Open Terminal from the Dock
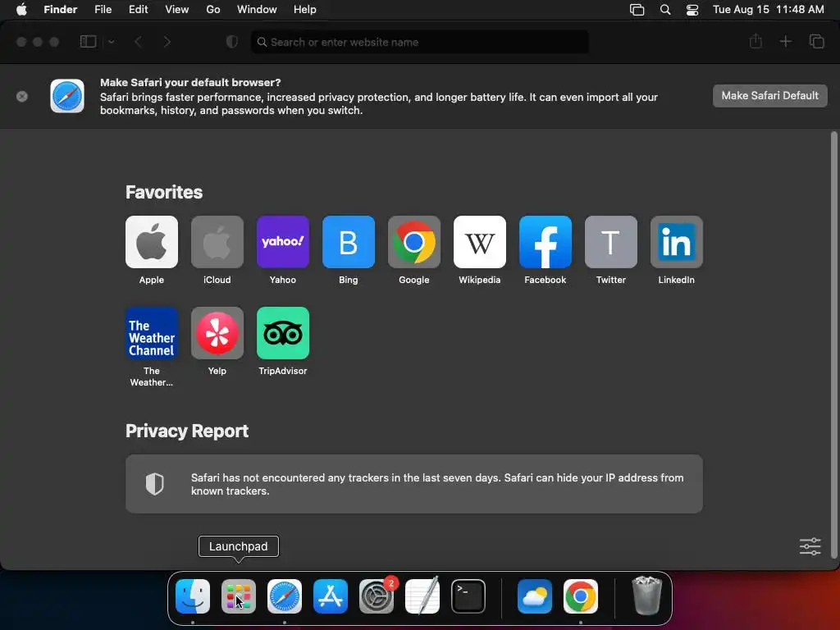The image size is (840, 630). pyautogui.click(x=468, y=596)
